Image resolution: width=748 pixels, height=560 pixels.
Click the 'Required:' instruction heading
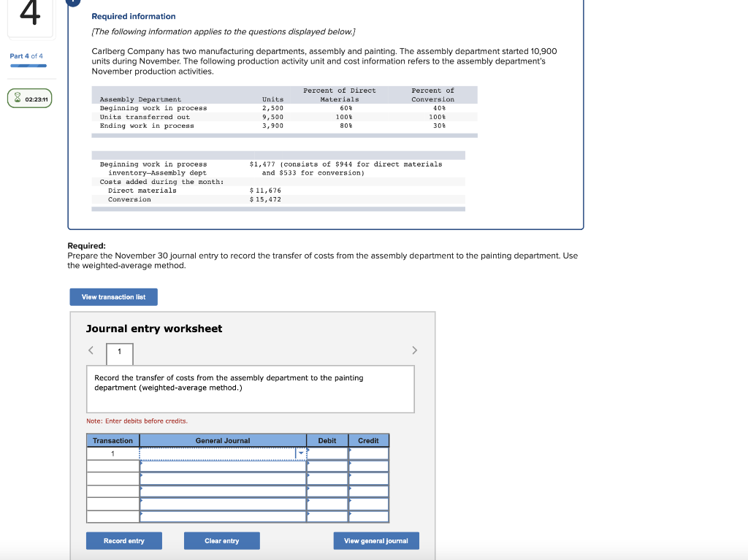pos(86,245)
